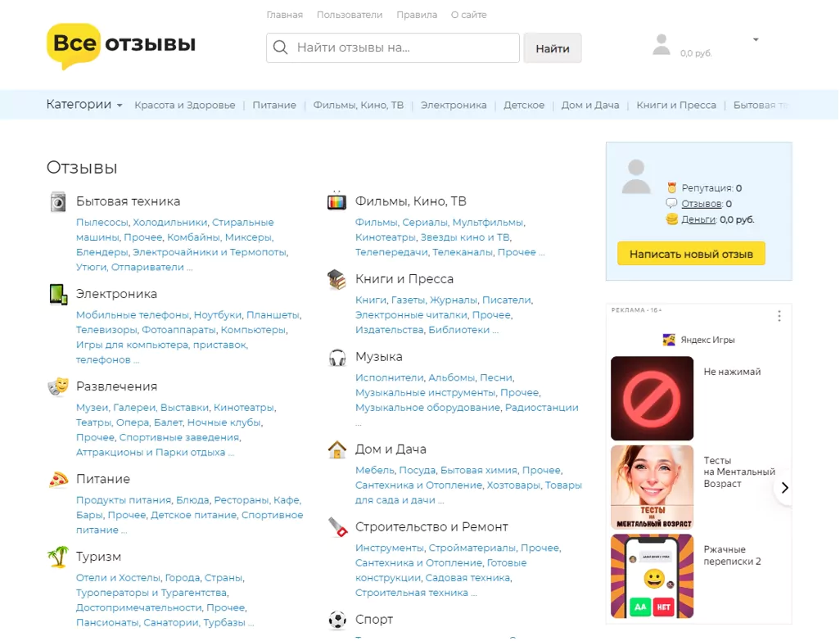This screenshot has height=641, width=840.
Task: Click the magnifier icon in search box
Action: (280, 47)
